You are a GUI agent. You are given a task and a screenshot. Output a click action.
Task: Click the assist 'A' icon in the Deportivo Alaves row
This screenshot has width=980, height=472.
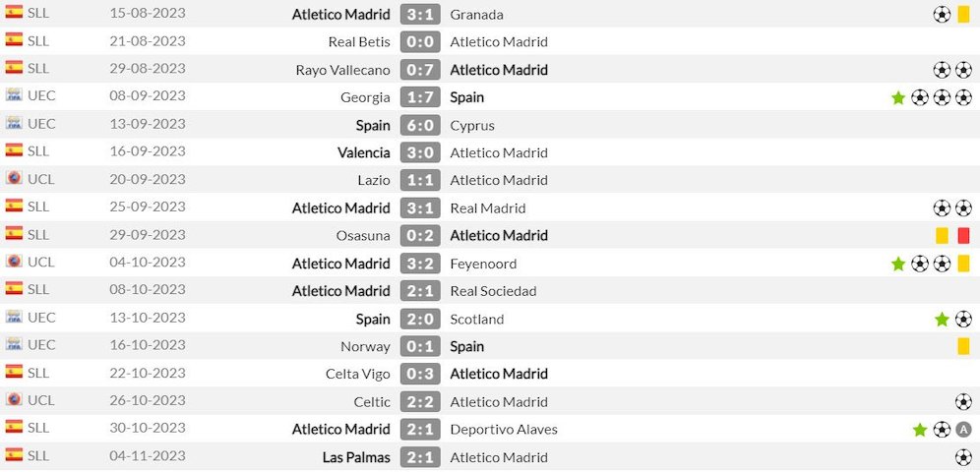(x=963, y=430)
